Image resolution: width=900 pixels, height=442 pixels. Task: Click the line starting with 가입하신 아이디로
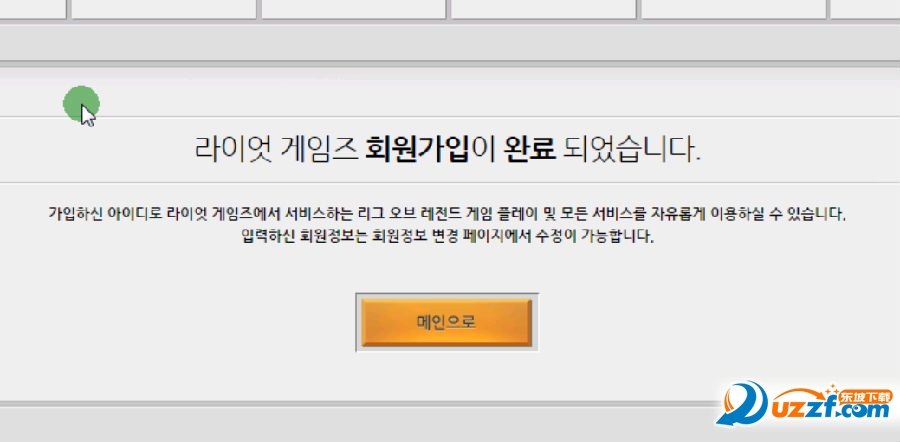448,214
